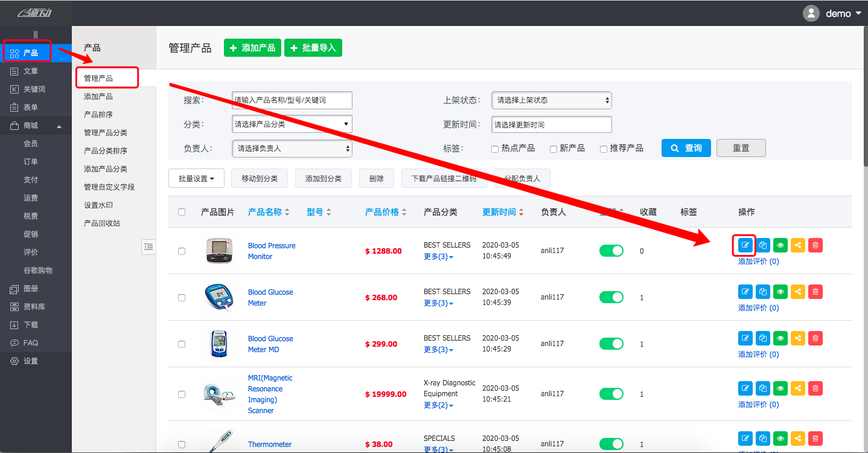
Task: Delete the Thermometer product
Action: 815,438
